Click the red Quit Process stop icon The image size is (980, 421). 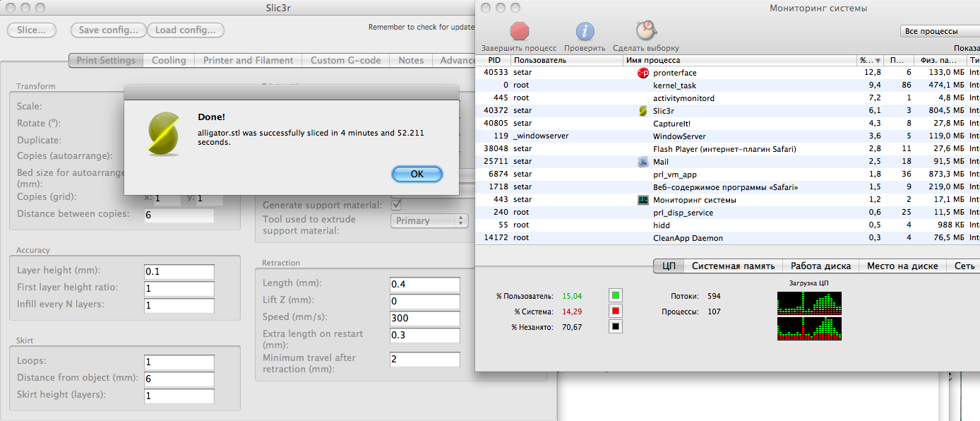pos(519,31)
